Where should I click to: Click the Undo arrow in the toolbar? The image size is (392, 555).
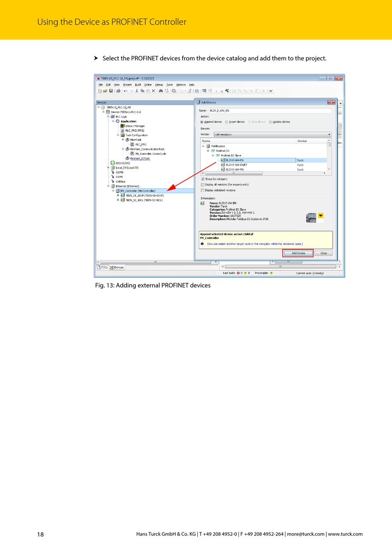[x=125, y=91]
